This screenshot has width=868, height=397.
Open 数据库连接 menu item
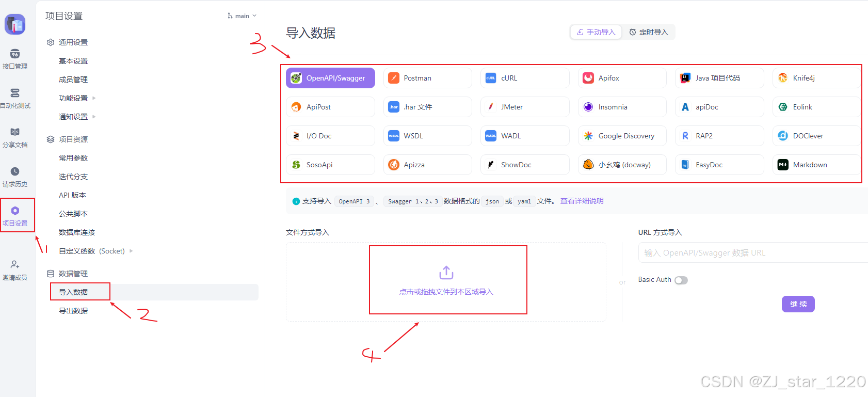pyautogui.click(x=77, y=232)
